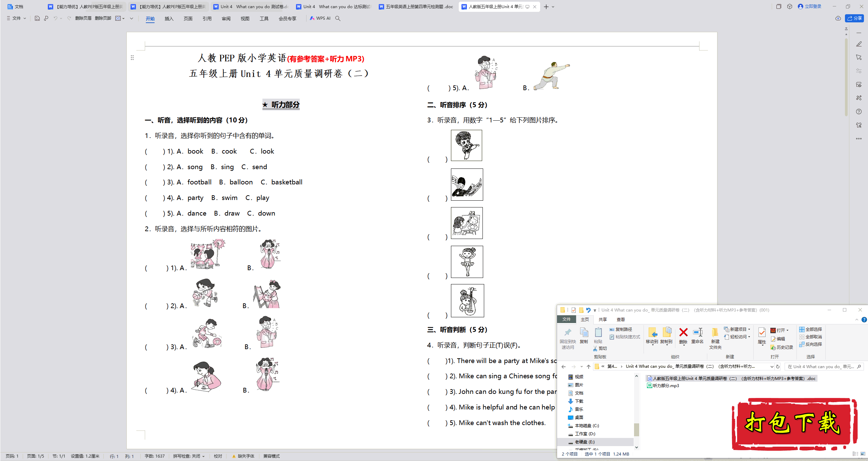The width and height of the screenshot is (868, 461).
Task: Click the 插入 ribbon tab
Action: tap(168, 18)
